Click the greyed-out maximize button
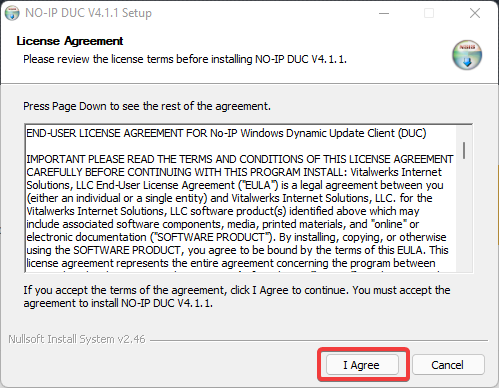Viewport: 499px width, 388px height. [429, 13]
